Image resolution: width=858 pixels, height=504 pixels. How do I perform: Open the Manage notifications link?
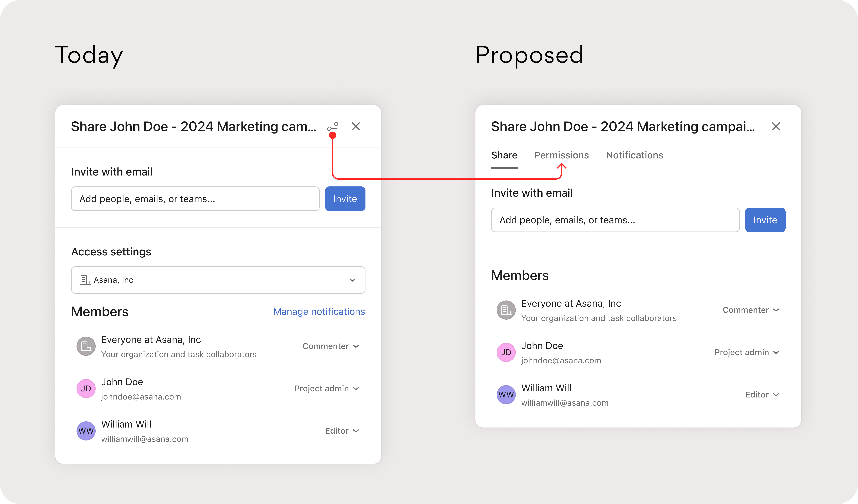coord(319,311)
